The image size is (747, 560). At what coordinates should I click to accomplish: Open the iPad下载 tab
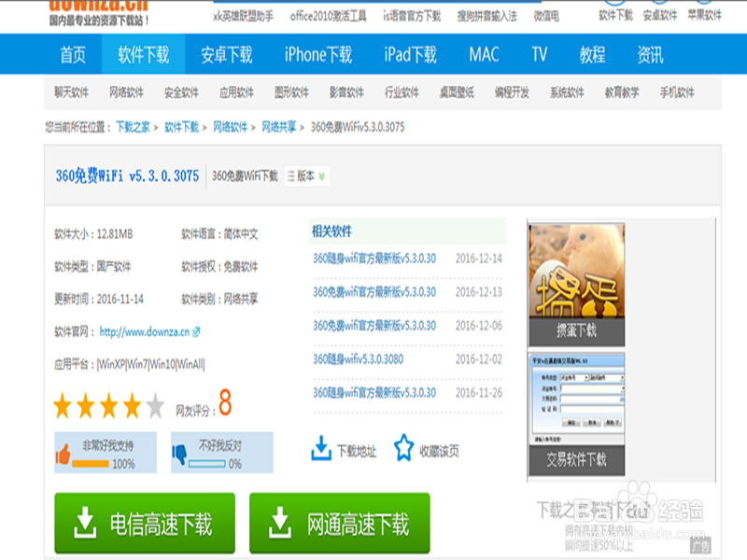(410, 54)
